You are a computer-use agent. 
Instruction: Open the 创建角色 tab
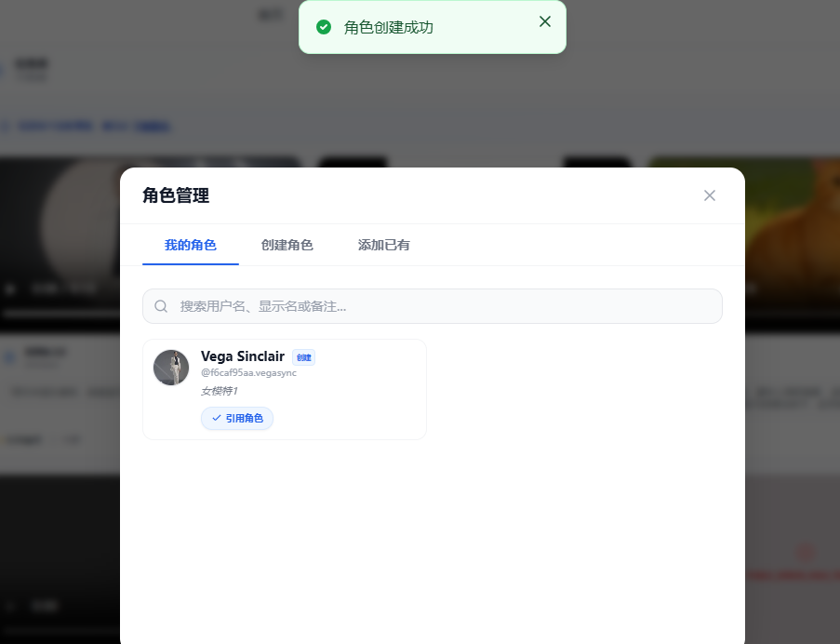tap(287, 245)
